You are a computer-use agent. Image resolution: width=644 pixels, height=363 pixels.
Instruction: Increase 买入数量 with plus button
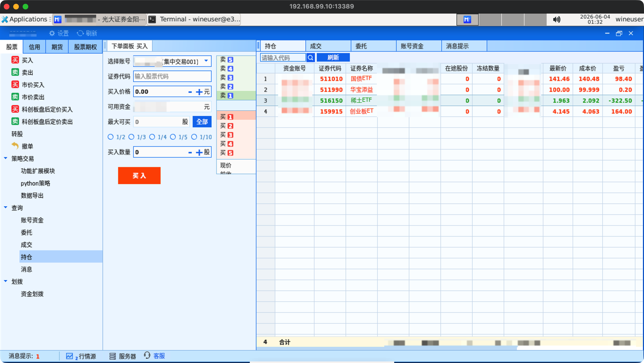click(x=199, y=152)
